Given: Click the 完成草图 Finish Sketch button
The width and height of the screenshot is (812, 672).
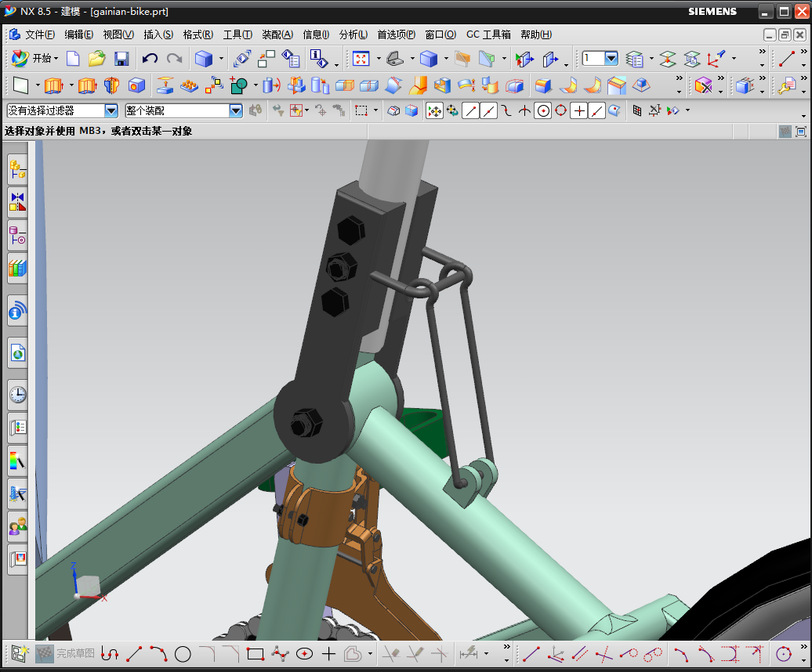Looking at the screenshot, I should tap(65, 654).
